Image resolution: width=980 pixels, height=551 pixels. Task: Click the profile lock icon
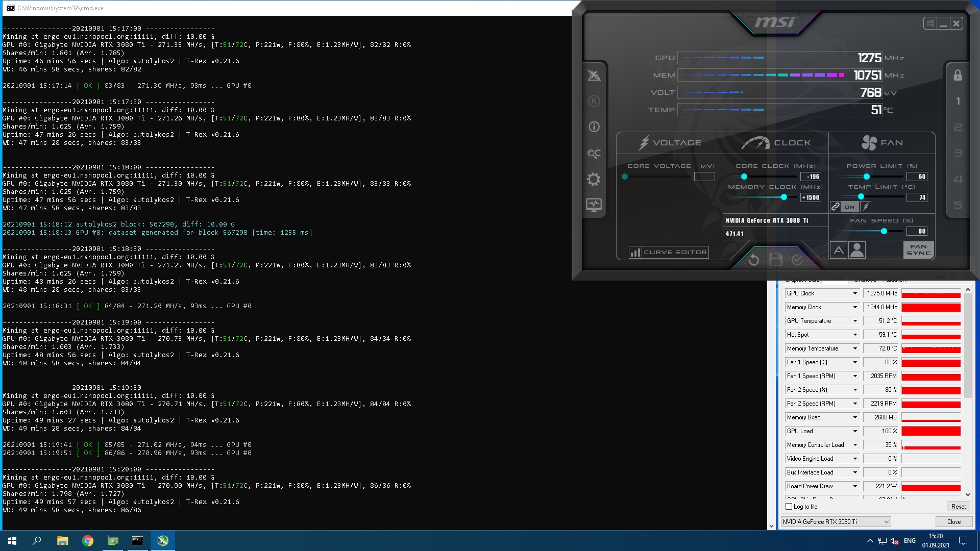pos(958,76)
